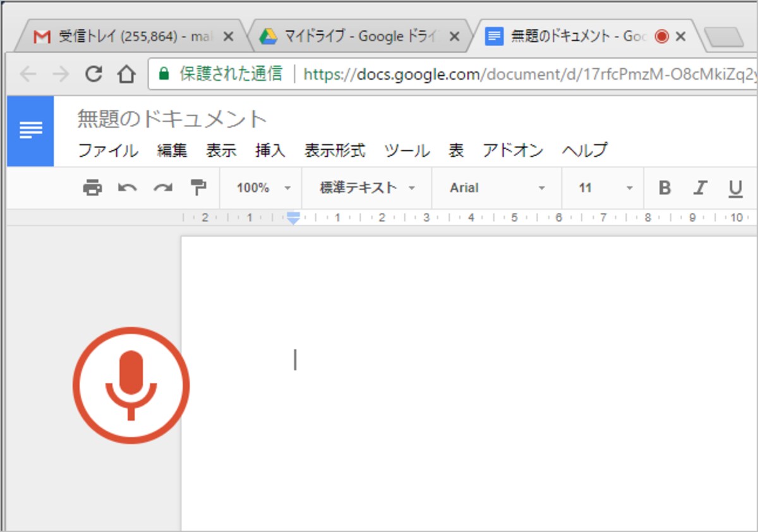This screenshot has height=532, width=758.
Task: Rename the 無題のドキュメント title field
Action: pos(172,119)
